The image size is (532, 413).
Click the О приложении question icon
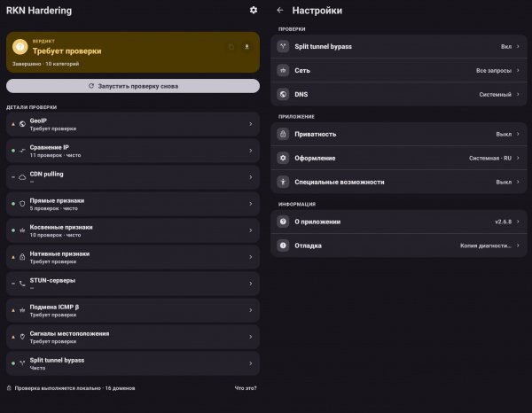[x=283, y=222]
